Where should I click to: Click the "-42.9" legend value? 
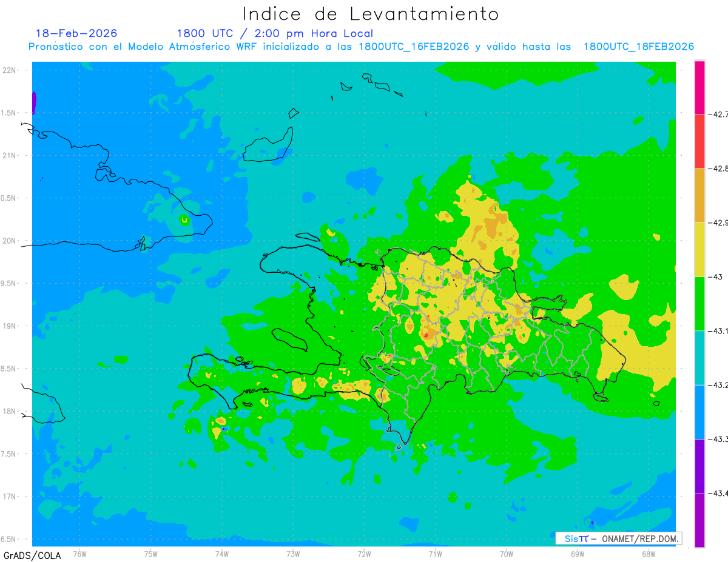(718, 222)
